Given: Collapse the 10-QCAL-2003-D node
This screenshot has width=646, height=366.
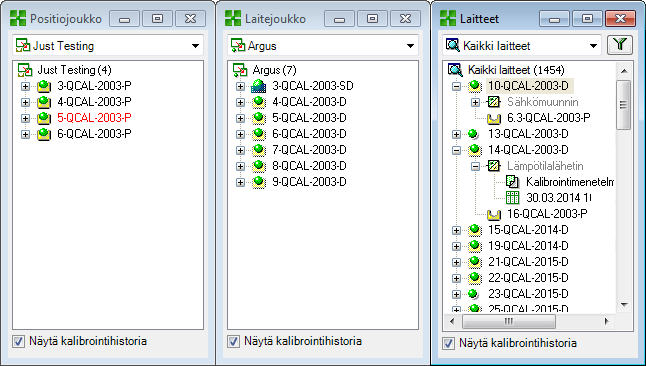Looking at the screenshot, I should [x=456, y=86].
